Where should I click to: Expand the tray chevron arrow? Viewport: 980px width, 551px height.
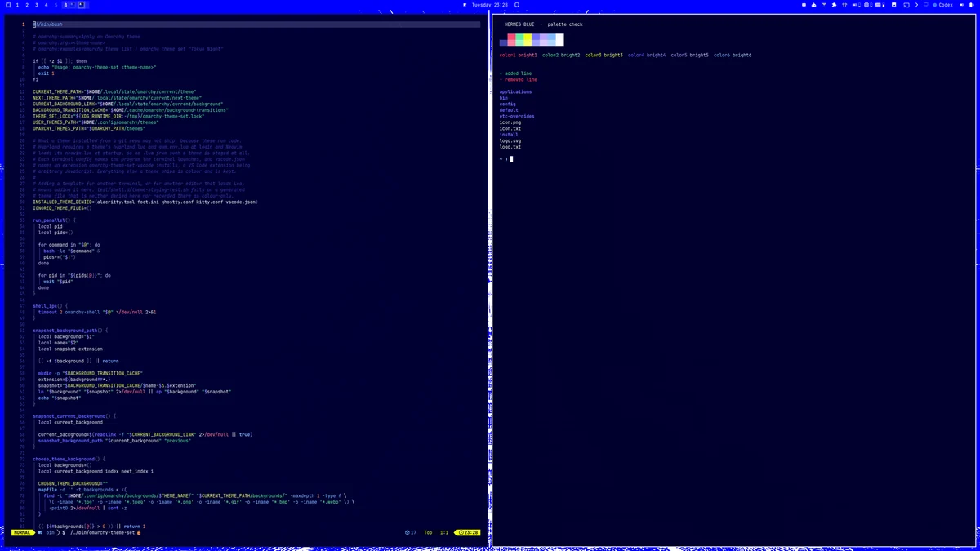click(x=917, y=5)
